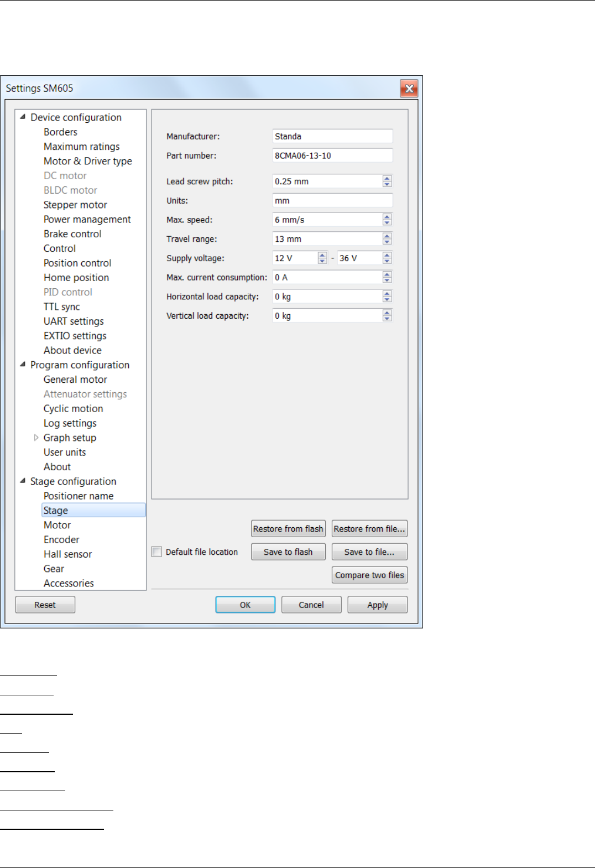Select the Stepper motor page

pos(75,205)
